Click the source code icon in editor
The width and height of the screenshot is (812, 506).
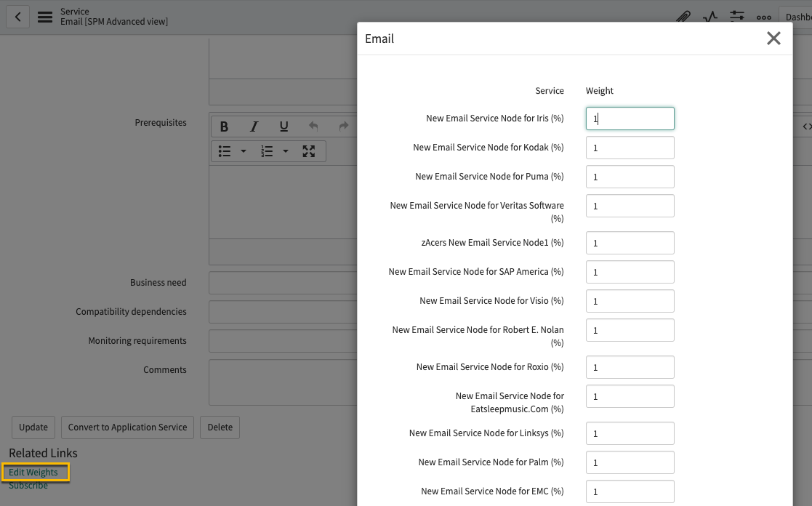click(x=807, y=126)
